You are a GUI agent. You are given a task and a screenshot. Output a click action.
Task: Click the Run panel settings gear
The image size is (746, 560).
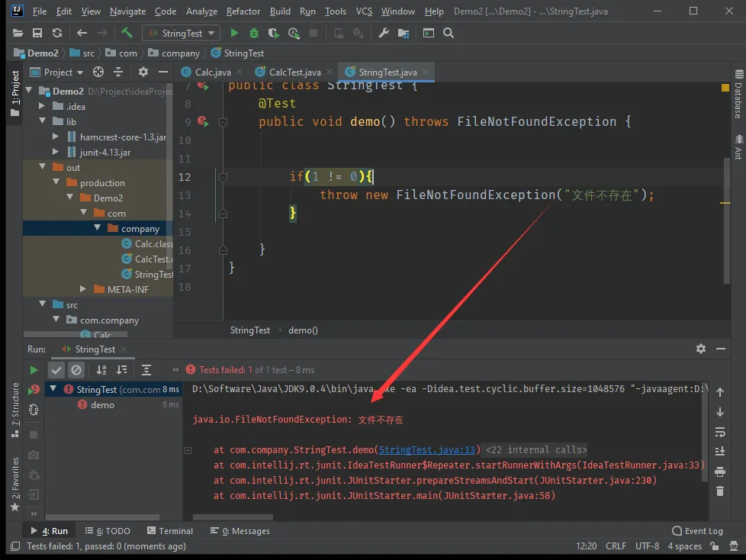tap(700, 349)
